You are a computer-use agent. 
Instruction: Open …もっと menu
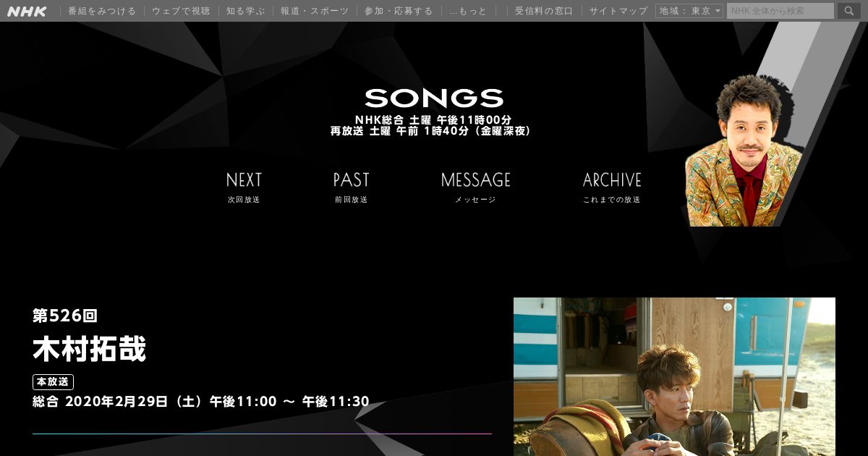468,11
